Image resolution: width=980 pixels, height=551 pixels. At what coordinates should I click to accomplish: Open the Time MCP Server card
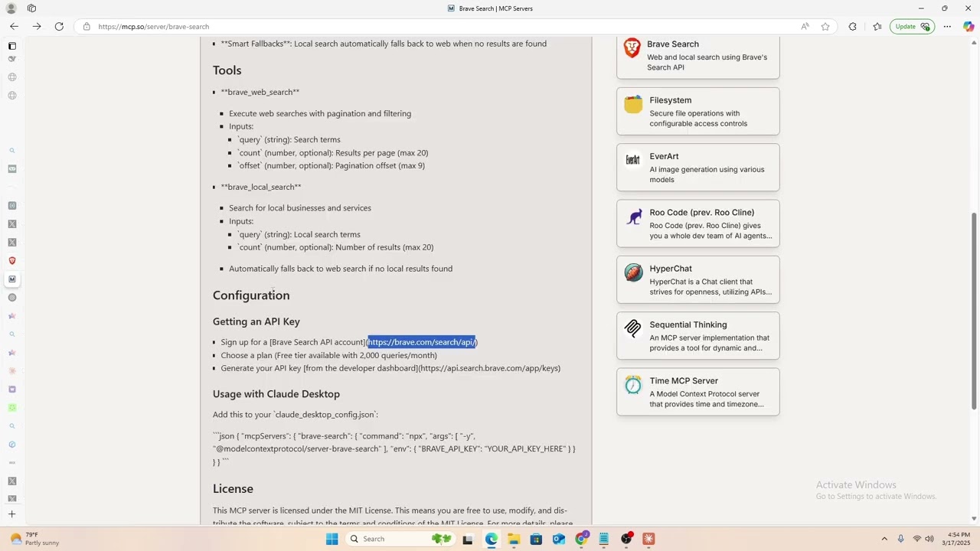698,392
